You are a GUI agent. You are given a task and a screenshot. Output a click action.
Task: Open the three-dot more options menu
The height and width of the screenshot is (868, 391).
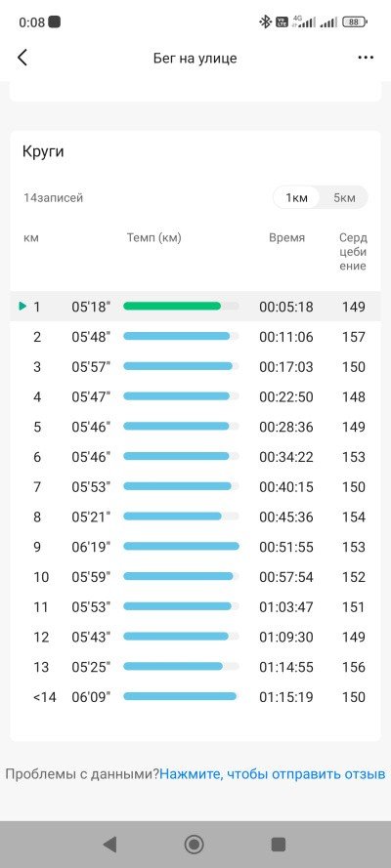click(366, 58)
